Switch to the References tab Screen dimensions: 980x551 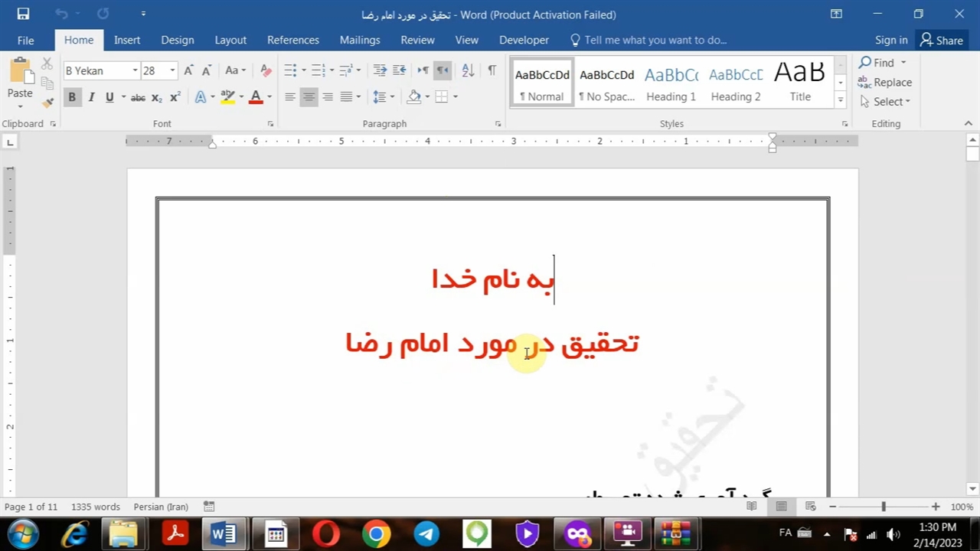292,40
